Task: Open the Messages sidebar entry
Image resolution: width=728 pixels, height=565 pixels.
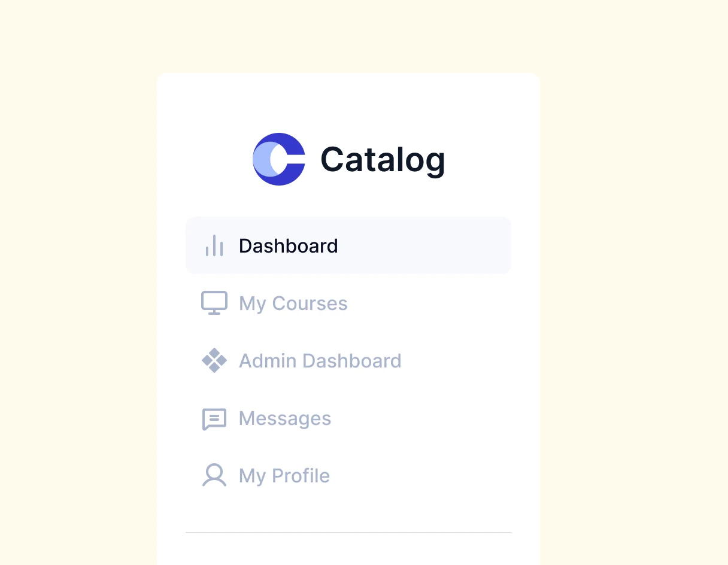Action: pyautogui.click(x=284, y=418)
